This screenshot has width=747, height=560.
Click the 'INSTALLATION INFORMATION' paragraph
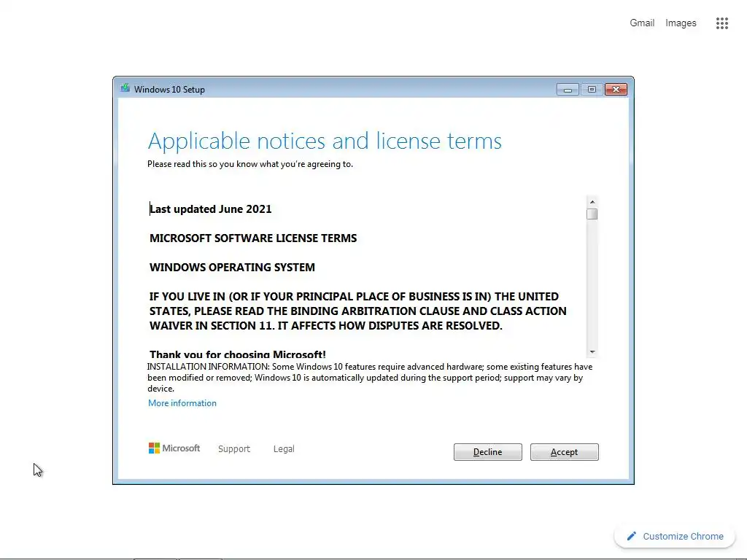click(370, 378)
